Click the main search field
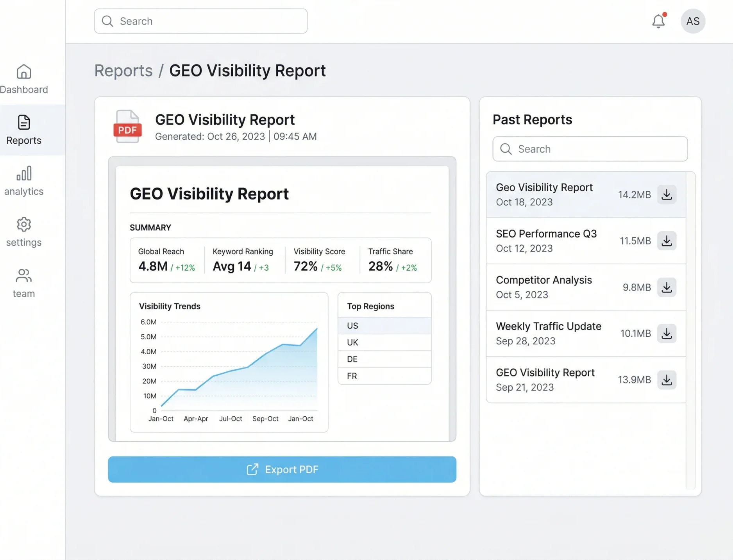This screenshot has height=560, width=733. 200,21
